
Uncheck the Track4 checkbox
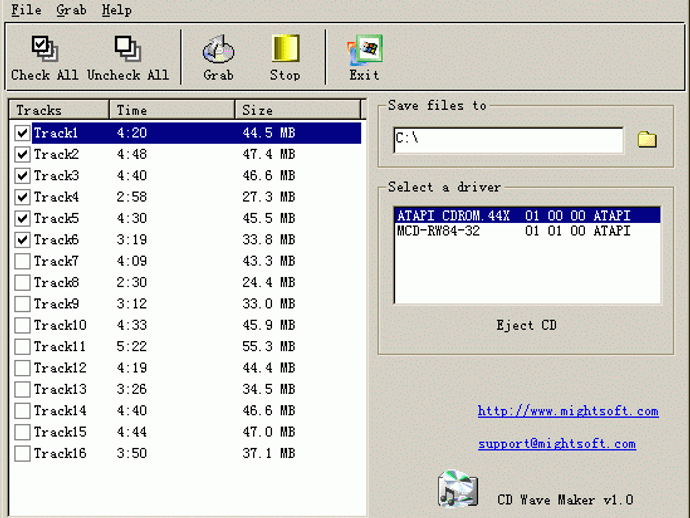click(22, 197)
